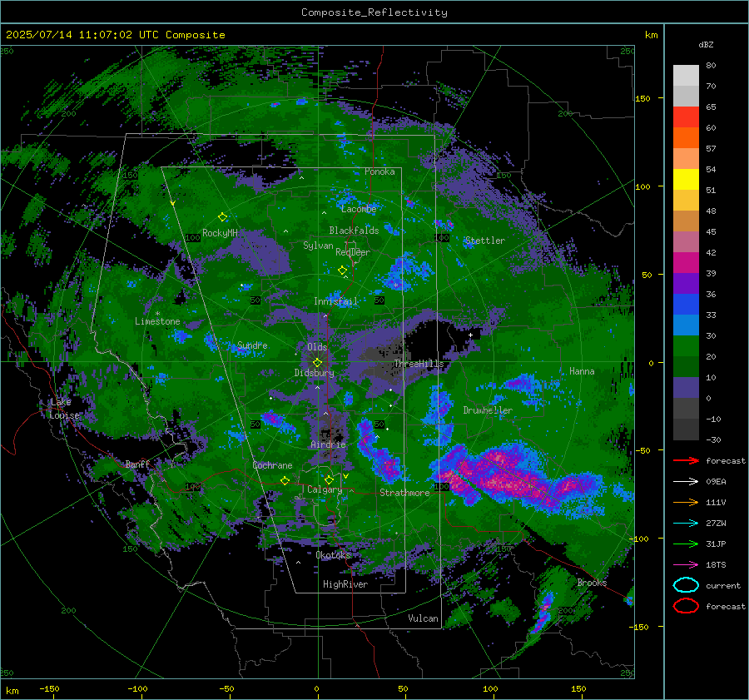This screenshot has height=700, width=749.
Task: Click the Hanna city label
Action: pos(582,370)
